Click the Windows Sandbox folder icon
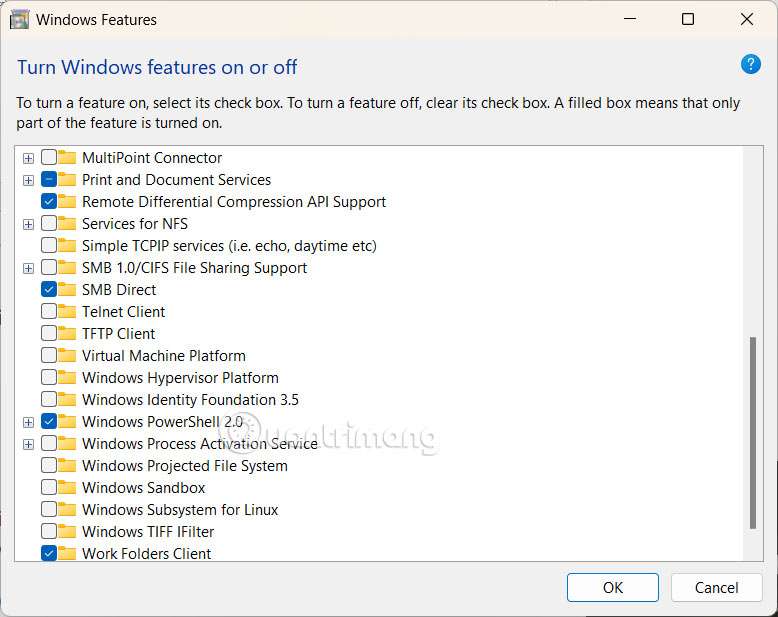The image size is (778, 617). (x=67, y=488)
